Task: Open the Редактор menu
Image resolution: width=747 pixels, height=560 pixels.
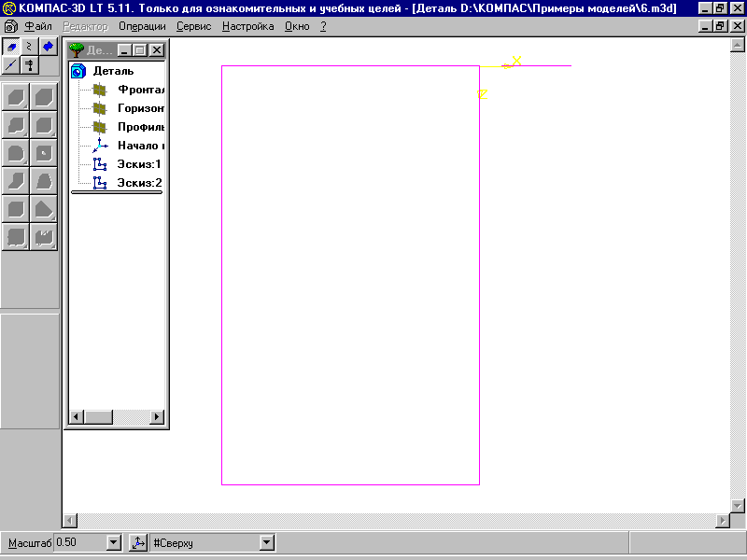Action: tap(86, 26)
